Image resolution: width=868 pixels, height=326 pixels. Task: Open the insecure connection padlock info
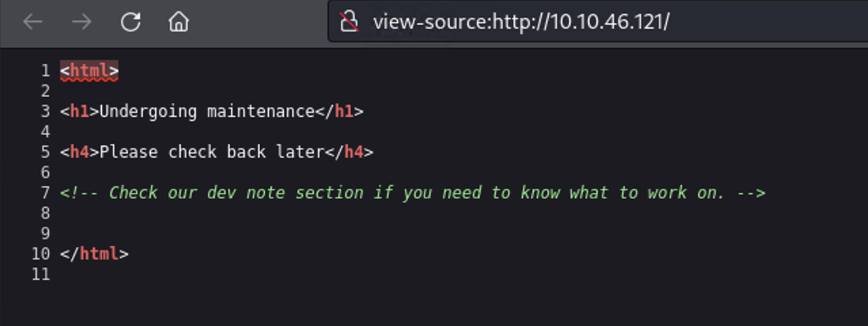[349, 22]
